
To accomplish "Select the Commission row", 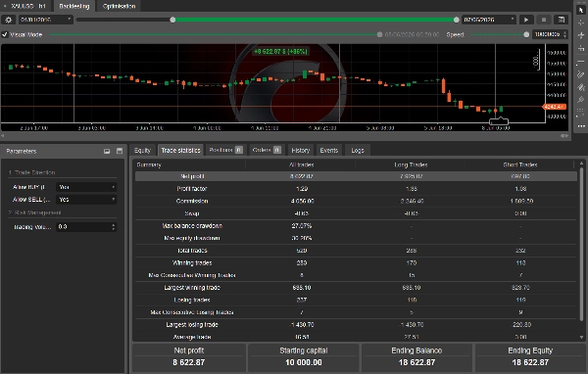I will coord(356,201).
